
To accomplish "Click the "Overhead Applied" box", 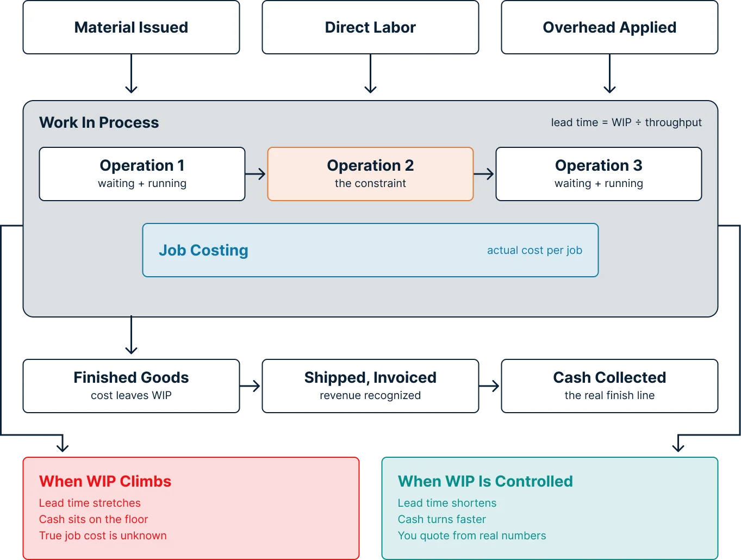I will 609,27.
